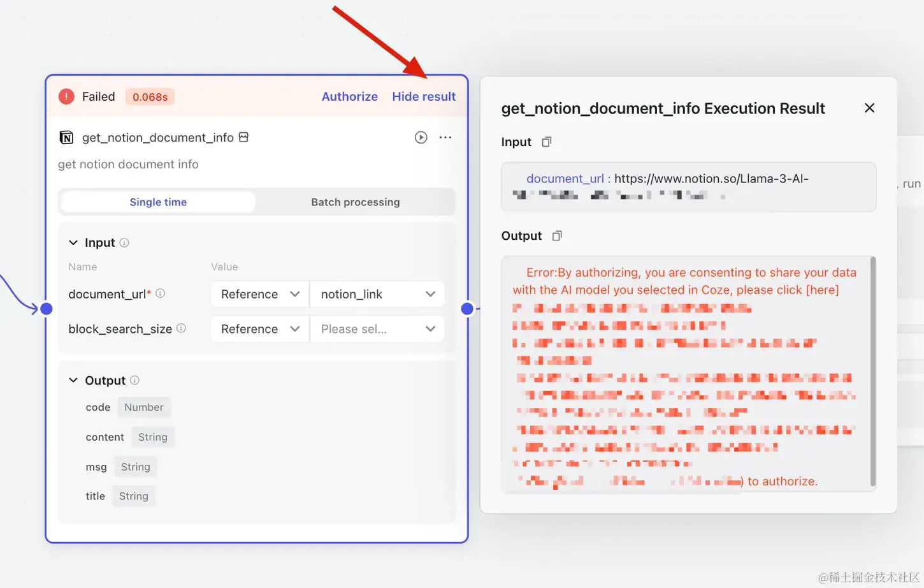Click the document_url notion link value
The height and width of the screenshot is (588, 924).
[x=711, y=179]
